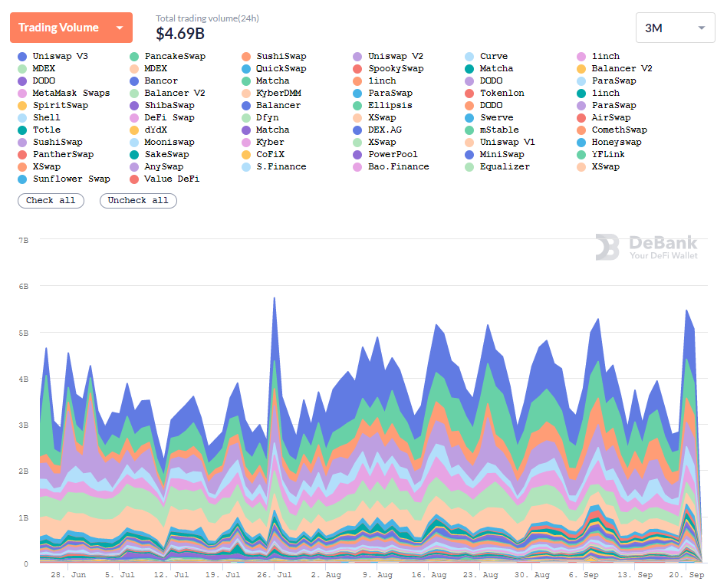Toggle the Uniswap V2 legend series
The width and height of the screenshot is (727, 588).
click(x=388, y=57)
